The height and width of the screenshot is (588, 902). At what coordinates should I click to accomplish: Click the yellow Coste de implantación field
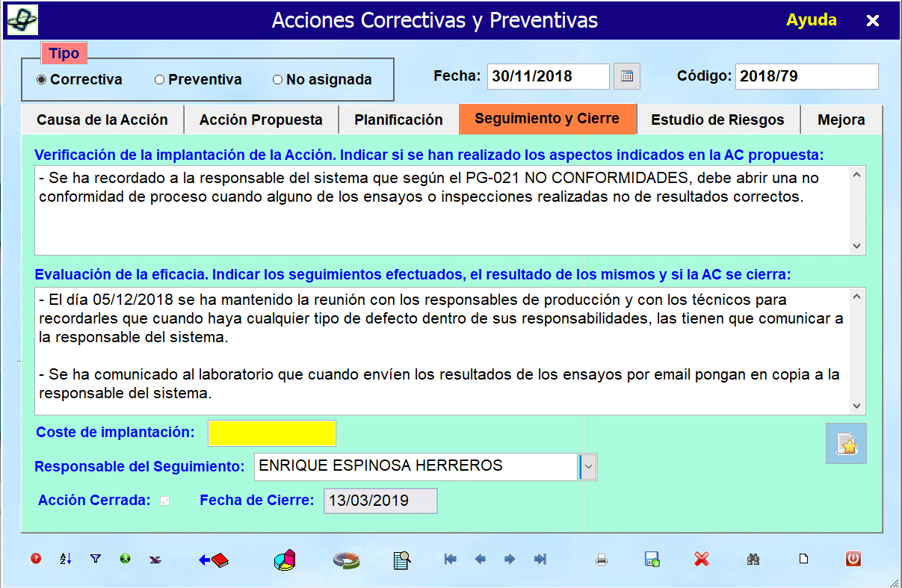(272, 433)
